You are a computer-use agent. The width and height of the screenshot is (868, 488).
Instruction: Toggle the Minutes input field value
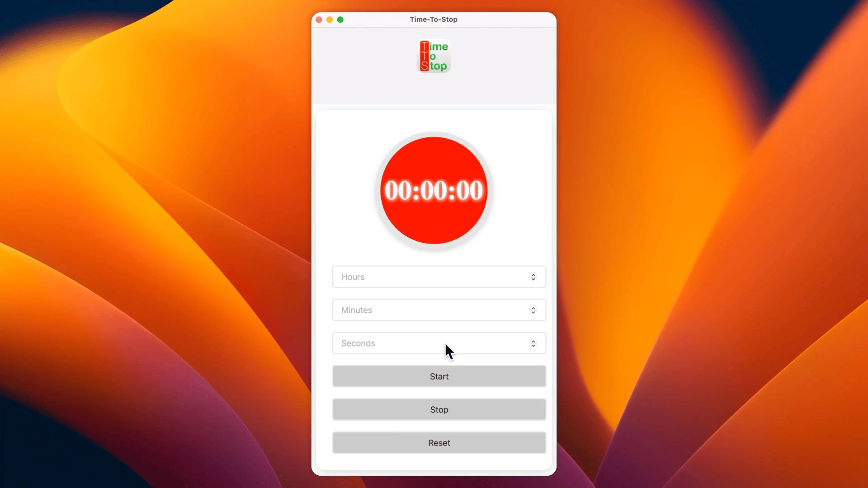pyautogui.click(x=533, y=308)
